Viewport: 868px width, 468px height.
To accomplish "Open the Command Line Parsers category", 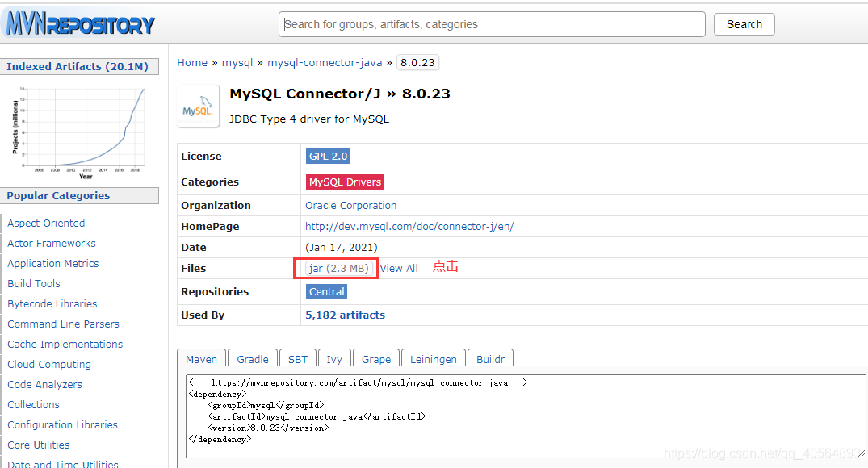I will tap(63, 324).
